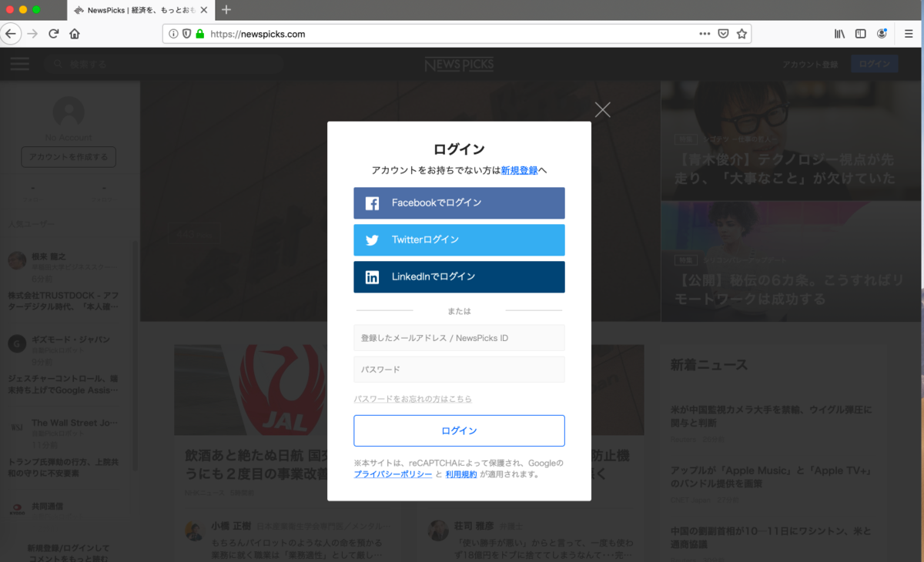Open the 中国の副首相 Washington visit news item
Screen dimensions: 924x562
tap(771, 537)
